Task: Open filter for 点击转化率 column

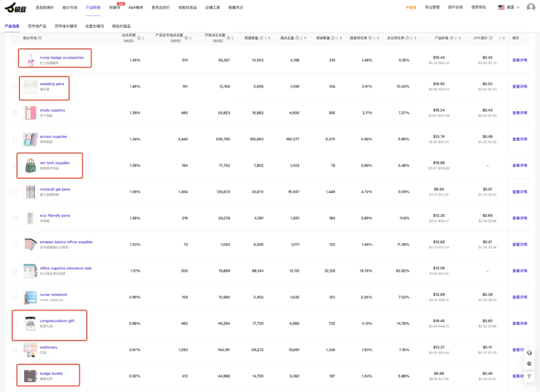Action: click(x=415, y=38)
